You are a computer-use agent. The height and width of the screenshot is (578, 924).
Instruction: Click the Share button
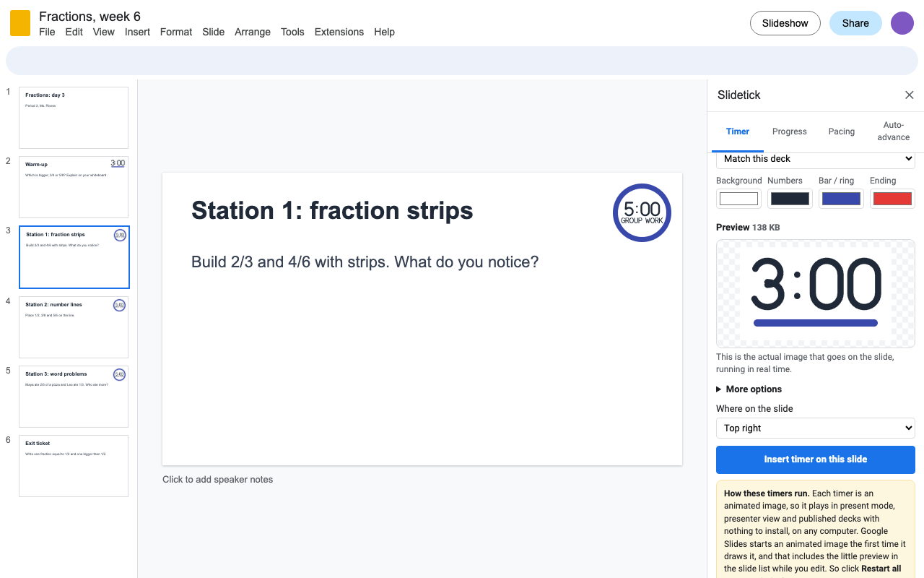pos(855,23)
